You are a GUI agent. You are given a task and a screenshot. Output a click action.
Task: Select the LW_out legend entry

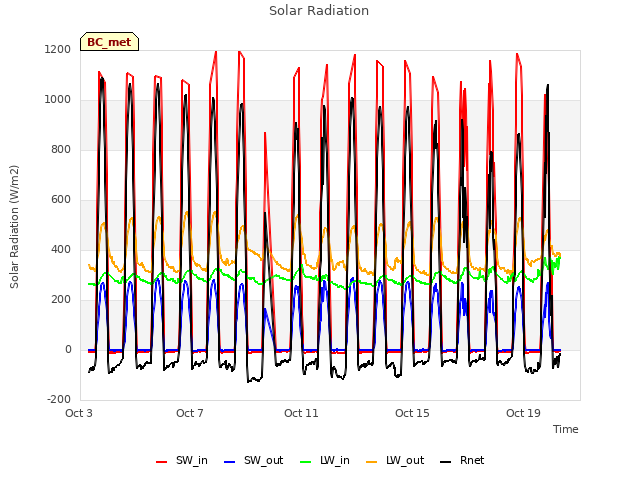[395, 460]
